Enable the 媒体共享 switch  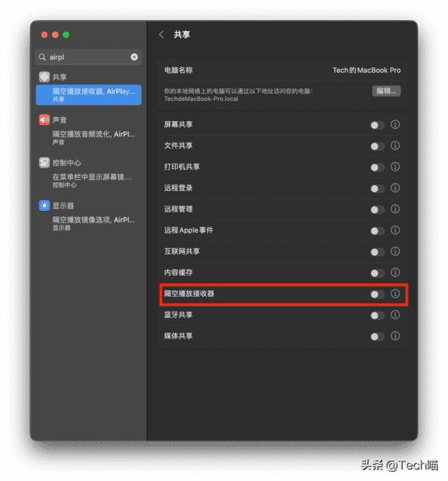[x=377, y=337]
